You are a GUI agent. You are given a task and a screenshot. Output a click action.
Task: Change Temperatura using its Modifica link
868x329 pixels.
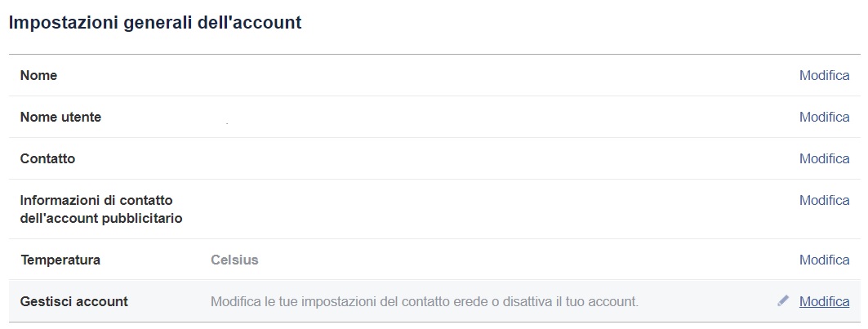pos(824,260)
